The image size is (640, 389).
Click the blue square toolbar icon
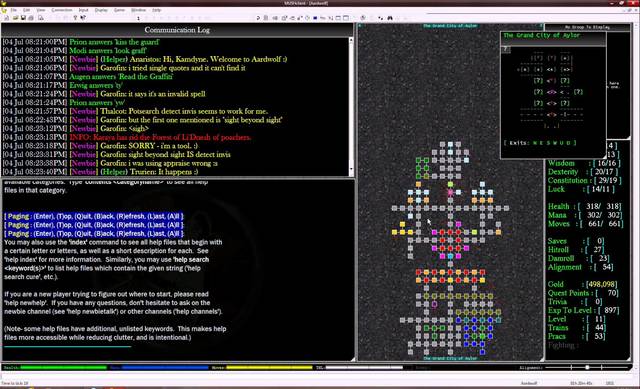315,18
